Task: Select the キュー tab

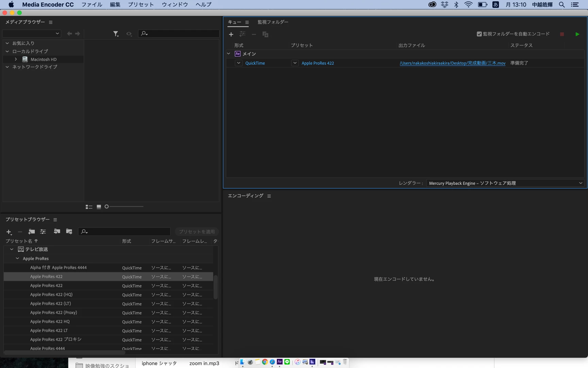Action: click(x=234, y=22)
